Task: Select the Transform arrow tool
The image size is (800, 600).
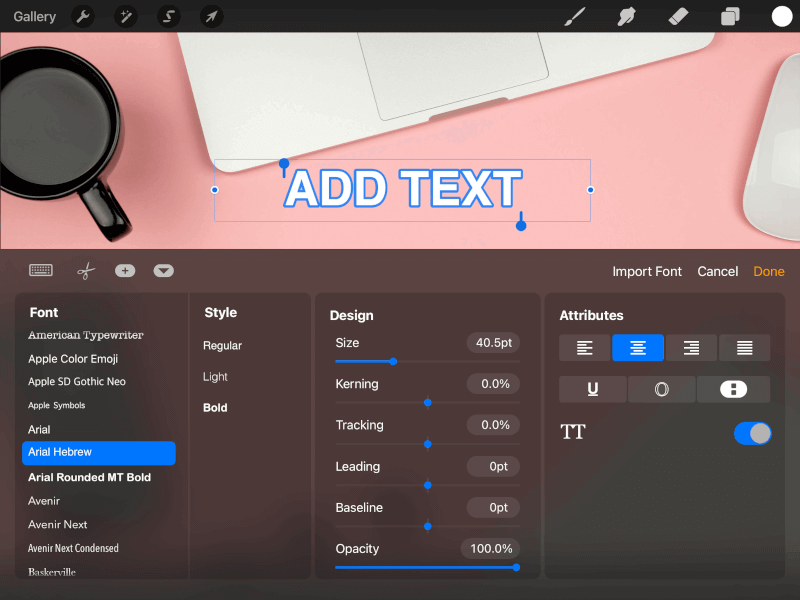Action: point(211,16)
